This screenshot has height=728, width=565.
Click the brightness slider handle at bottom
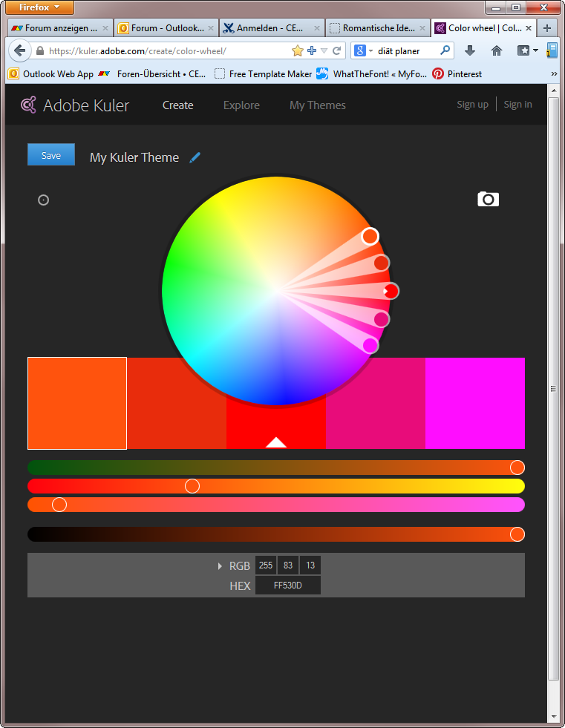[x=517, y=534]
